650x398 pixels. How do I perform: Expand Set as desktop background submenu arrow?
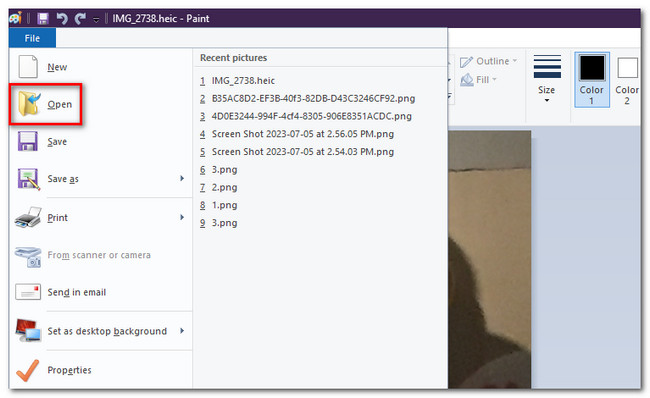point(182,331)
